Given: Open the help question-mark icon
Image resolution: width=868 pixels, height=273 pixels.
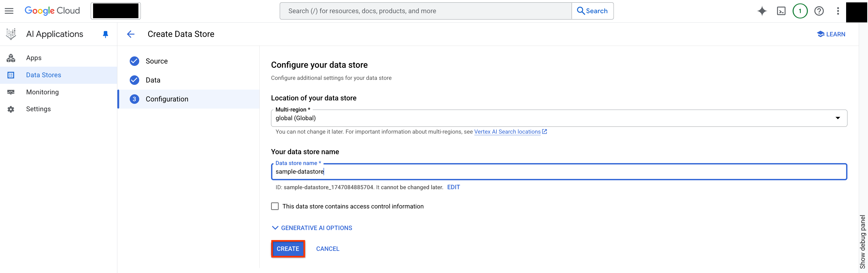Looking at the screenshot, I should [819, 11].
